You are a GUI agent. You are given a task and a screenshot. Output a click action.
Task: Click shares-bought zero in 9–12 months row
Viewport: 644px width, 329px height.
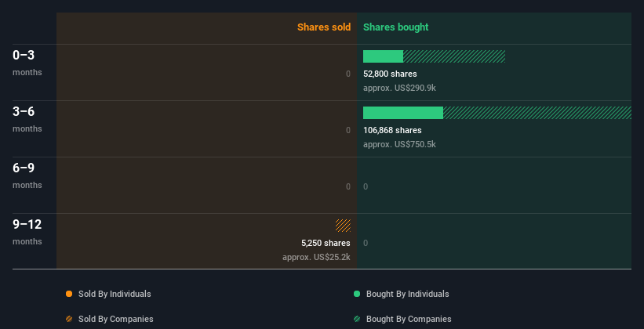point(366,244)
